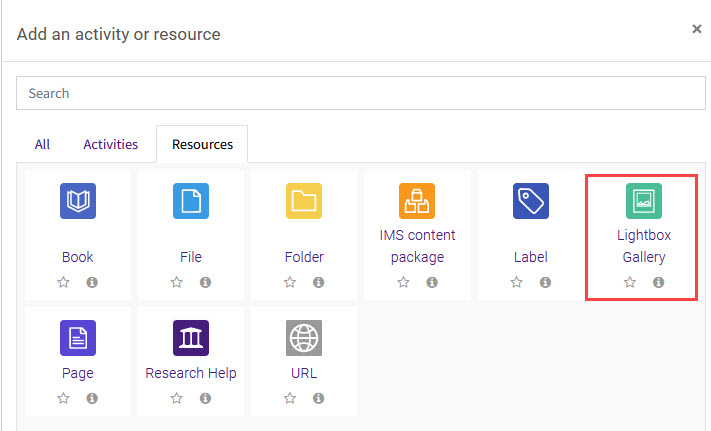The width and height of the screenshot is (711, 431).
Task: Star File as a favourite
Action: pos(177,282)
